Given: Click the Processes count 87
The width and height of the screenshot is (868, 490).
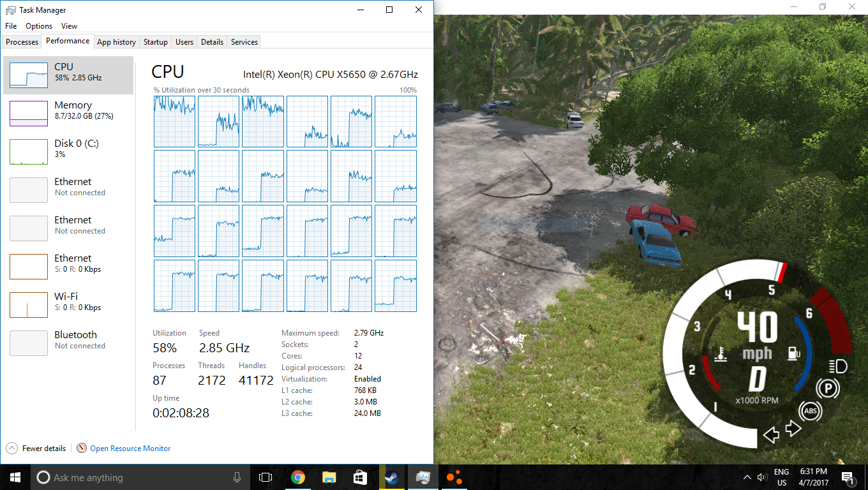Looking at the screenshot, I should coord(160,380).
